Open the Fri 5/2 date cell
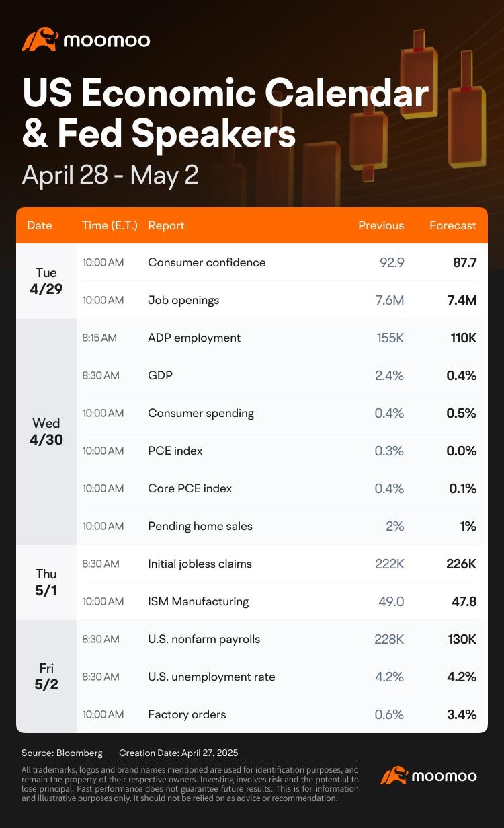Image resolution: width=504 pixels, height=828 pixels. (x=46, y=677)
